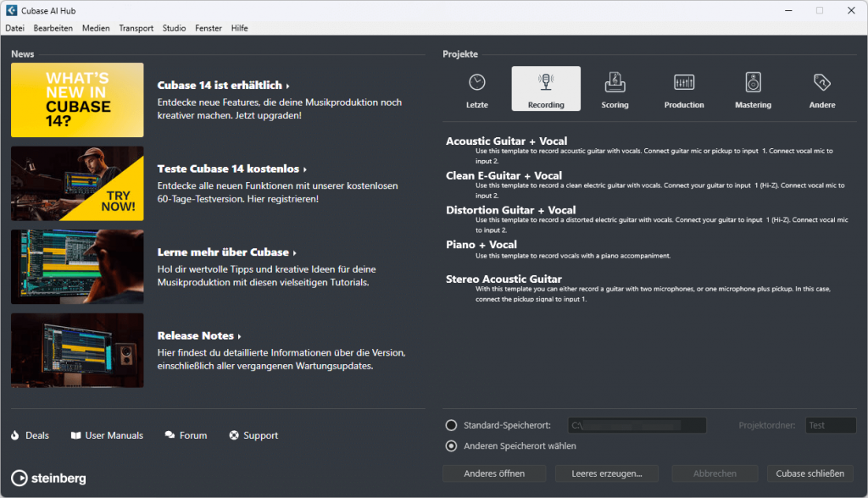
Task: Open the Studio menu
Action: 174,28
